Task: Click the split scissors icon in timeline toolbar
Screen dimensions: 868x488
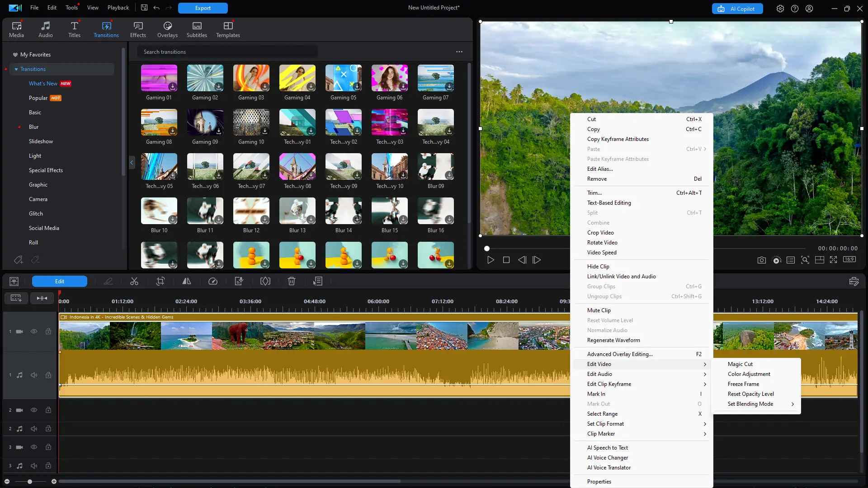Action: point(134,281)
